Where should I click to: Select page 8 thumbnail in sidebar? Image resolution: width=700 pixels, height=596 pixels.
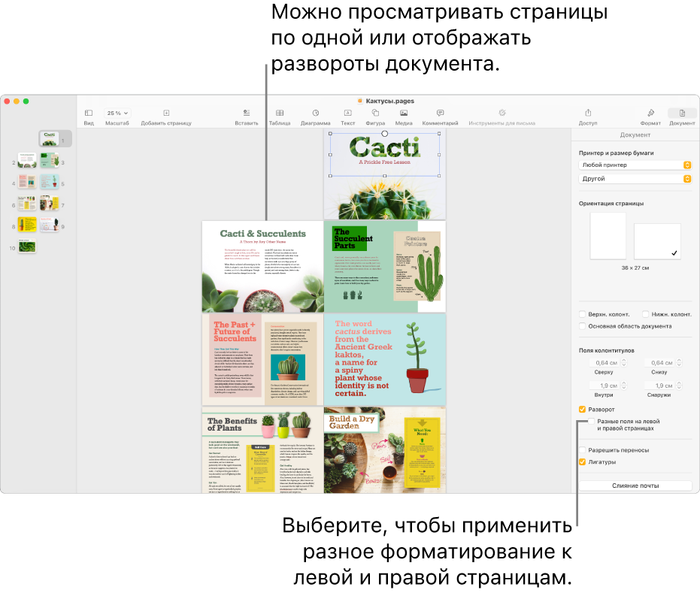27,225
